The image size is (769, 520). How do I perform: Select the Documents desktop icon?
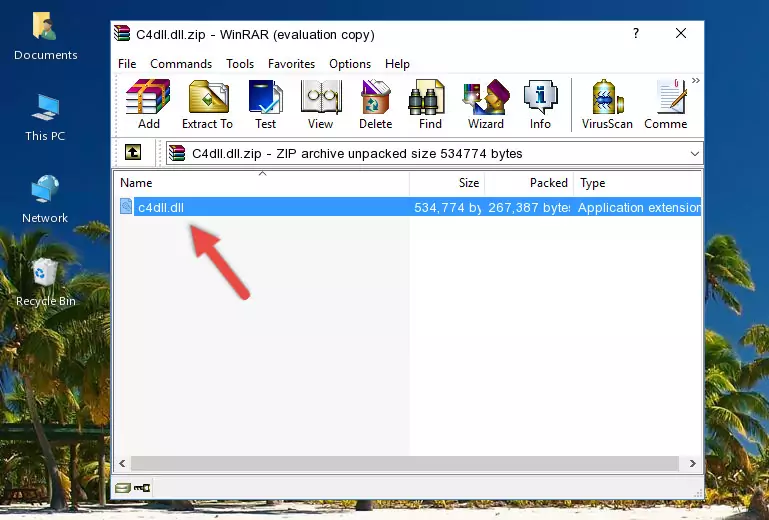[x=45, y=37]
